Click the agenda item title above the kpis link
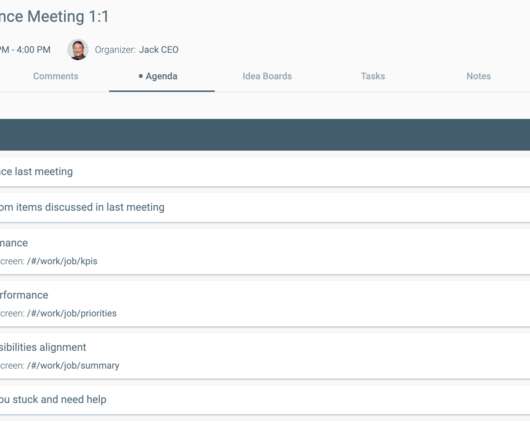Viewport: 530px width, 442px height. point(14,243)
